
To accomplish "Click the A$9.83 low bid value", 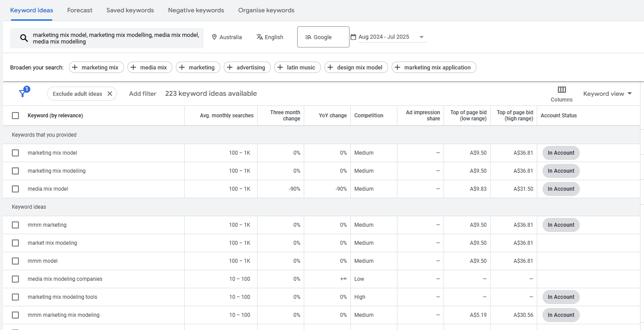I will coord(478,189).
